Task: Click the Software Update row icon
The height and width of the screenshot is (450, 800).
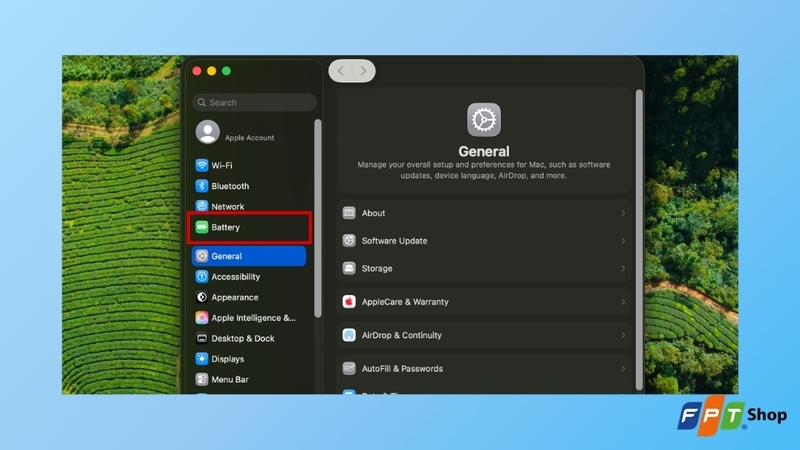Action: [x=349, y=240]
